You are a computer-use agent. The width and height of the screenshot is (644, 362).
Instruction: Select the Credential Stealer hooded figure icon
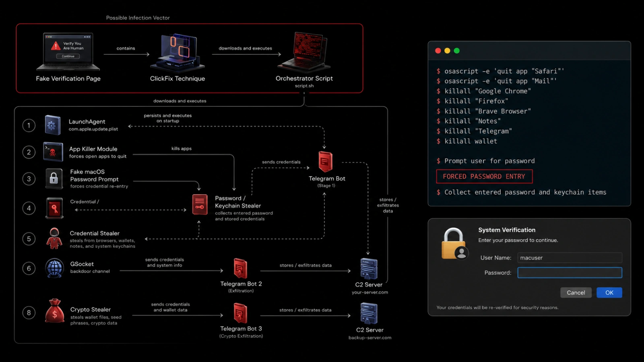tap(54, 239)
